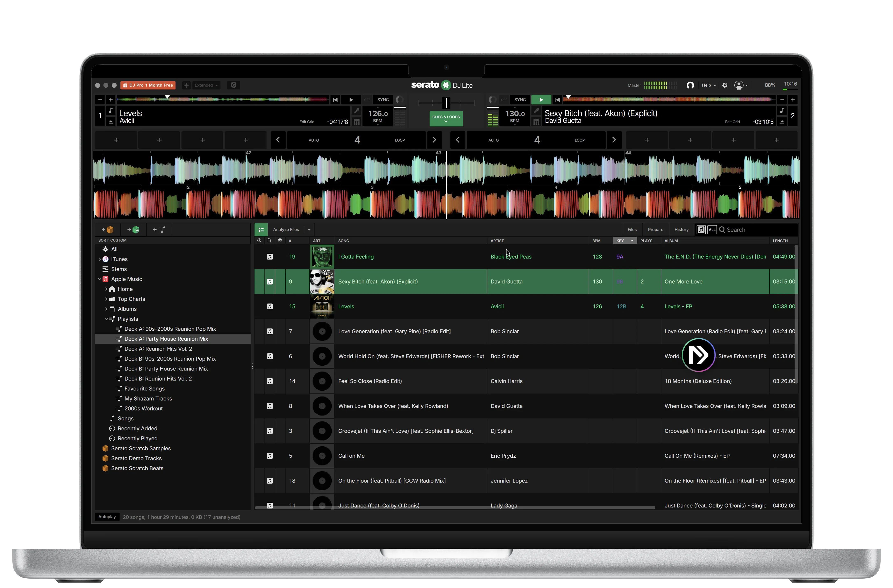The height and width of the screenshot is (588, 893).
Task: Open the Prepare tab
Action: click(x=656, y=229)
